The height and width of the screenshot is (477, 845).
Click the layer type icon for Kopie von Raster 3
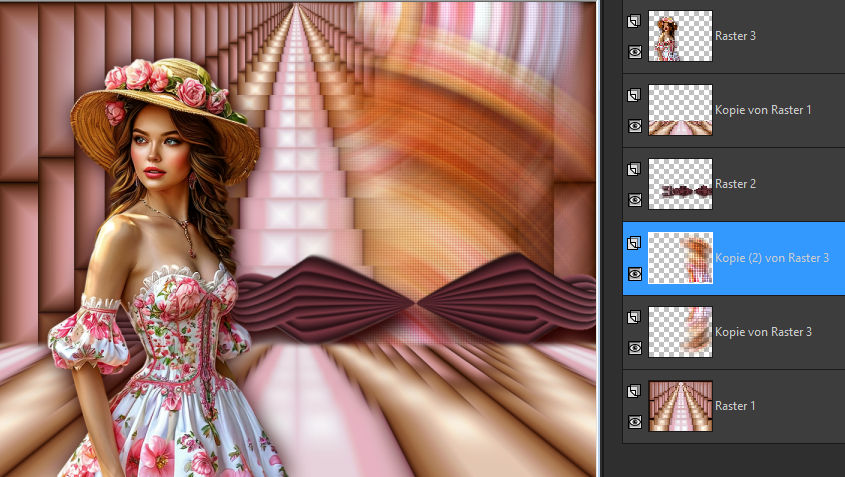[634, 317]
